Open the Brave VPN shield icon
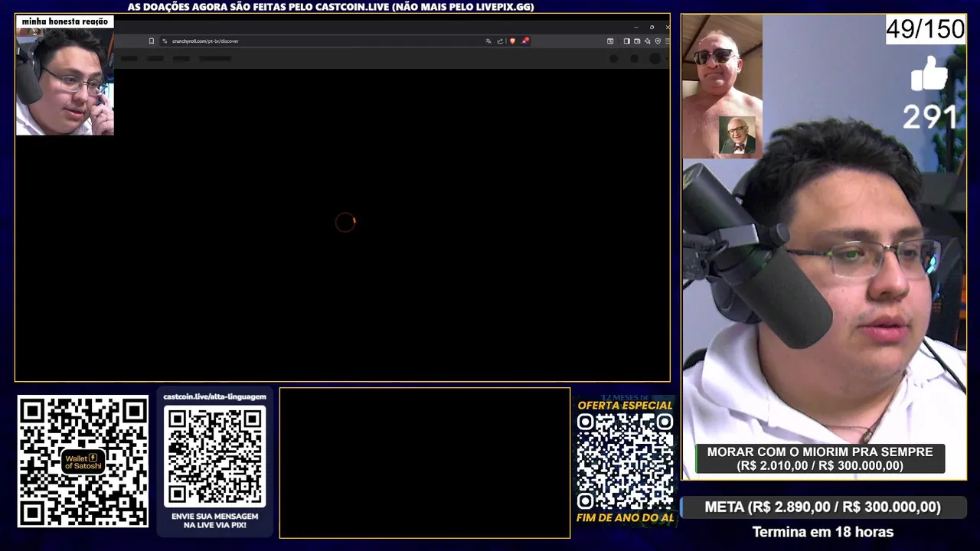 point(658,41)
